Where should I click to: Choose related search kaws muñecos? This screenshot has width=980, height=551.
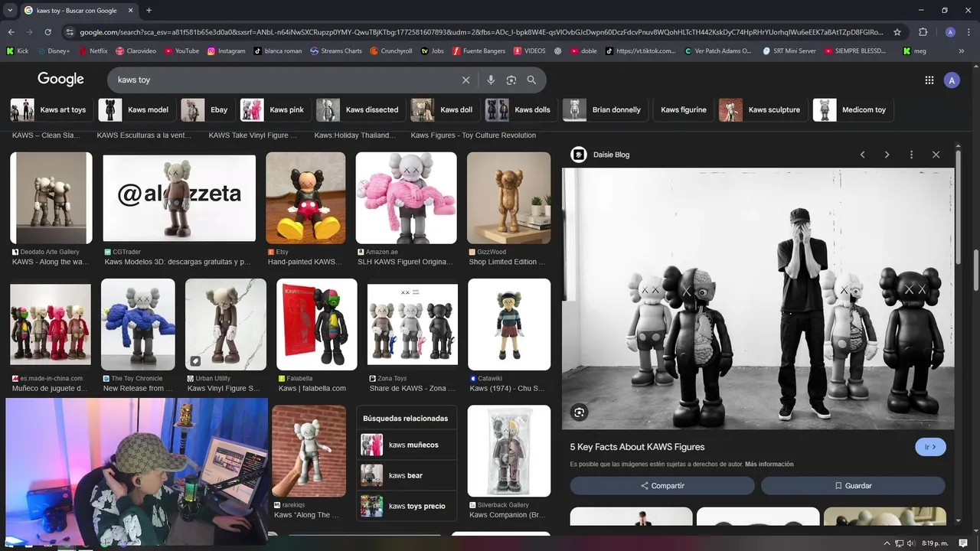(x=407, y=445)
